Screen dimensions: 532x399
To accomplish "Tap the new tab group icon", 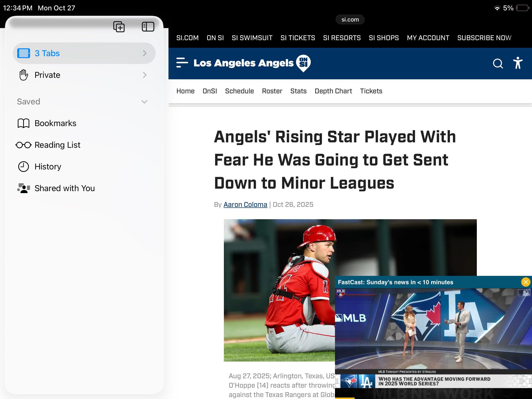I will (x=119, y=27).
